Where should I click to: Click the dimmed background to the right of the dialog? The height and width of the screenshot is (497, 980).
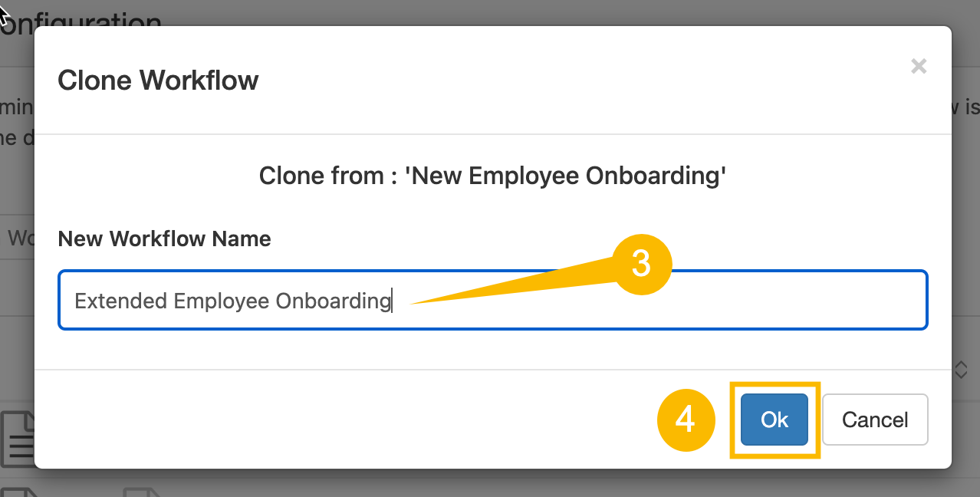[x=966, y=230]
